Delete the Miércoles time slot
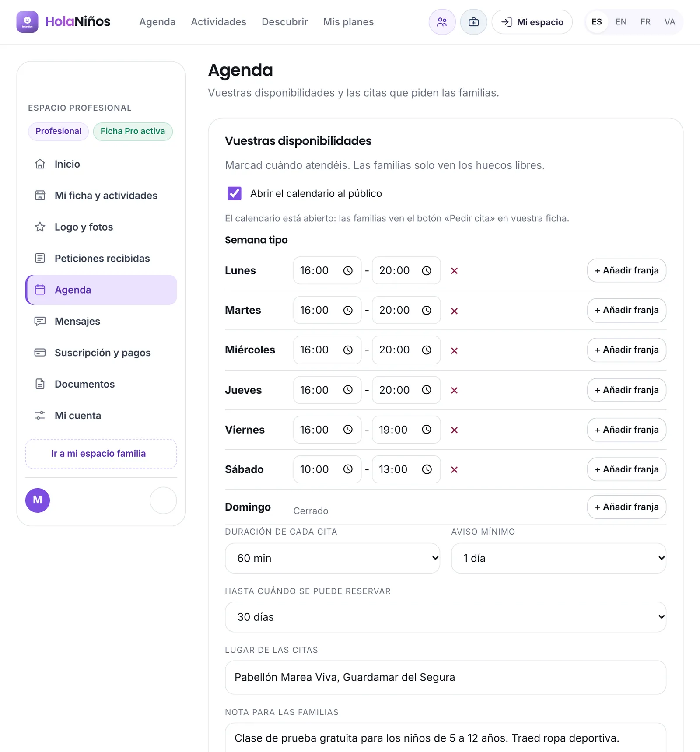Image resolution: width=700 pixels, height=752 pixels. [x=454, y=350]
